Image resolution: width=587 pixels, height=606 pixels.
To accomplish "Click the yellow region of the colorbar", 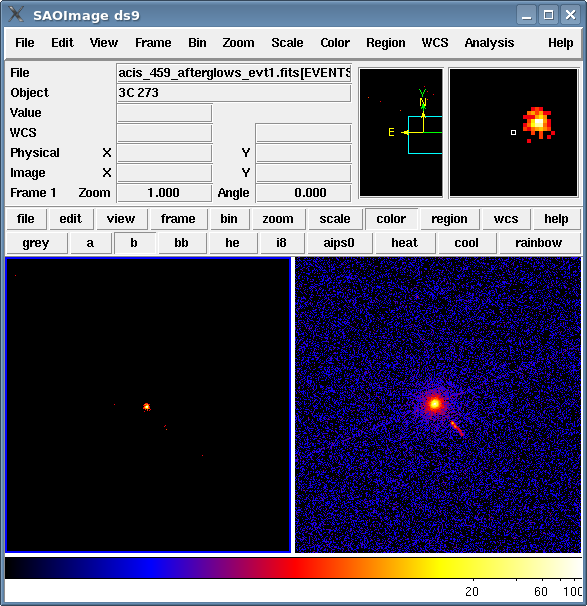I will tap(441, 568).
